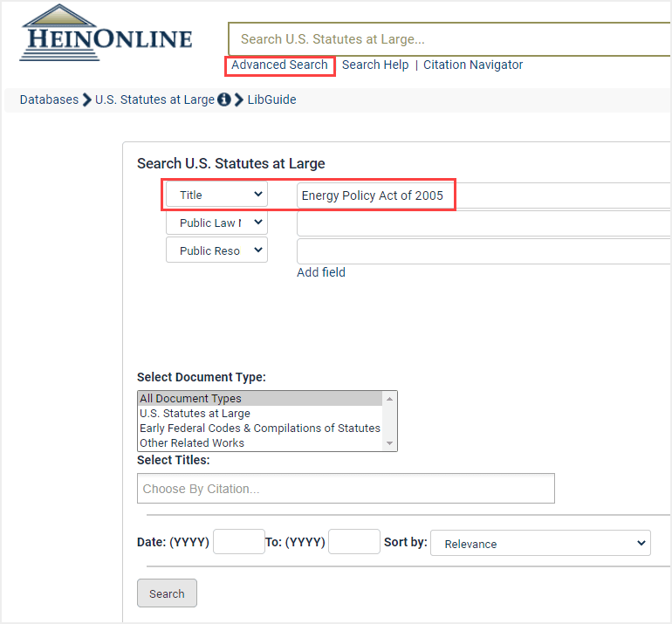Click the info icon beside U.S. Statutes at Large
672x624 pixels.
[x=224, y=99]
